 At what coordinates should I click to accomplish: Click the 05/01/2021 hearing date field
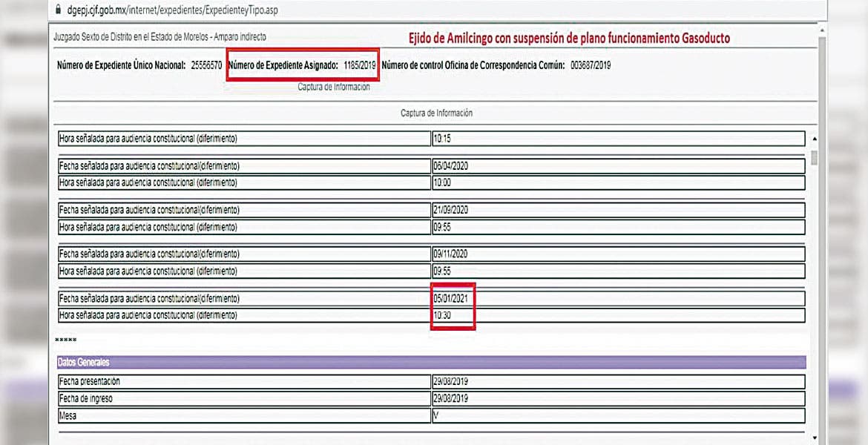[618, 299]
